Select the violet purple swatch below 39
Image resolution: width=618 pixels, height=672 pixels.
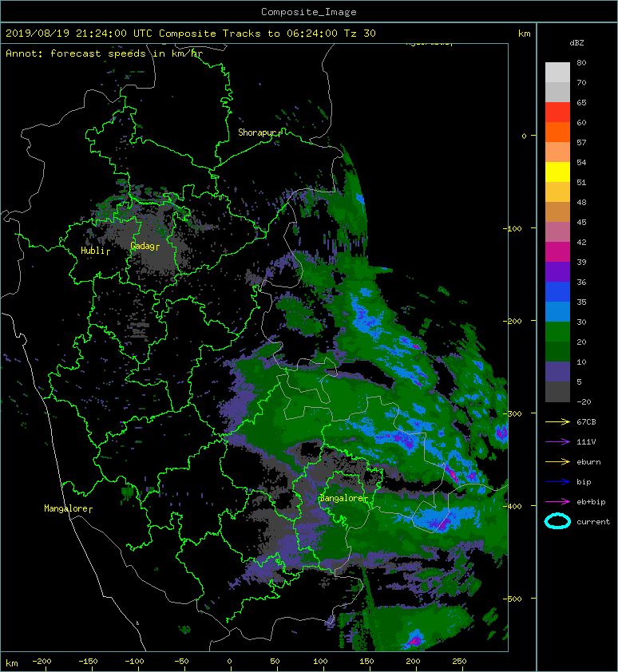click(557, 272)
